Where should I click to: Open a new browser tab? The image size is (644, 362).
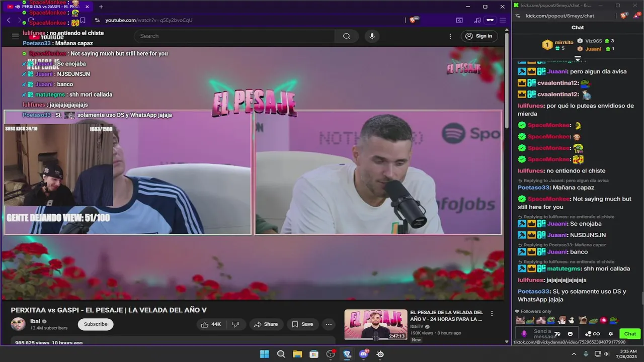(x=101, y=7)
